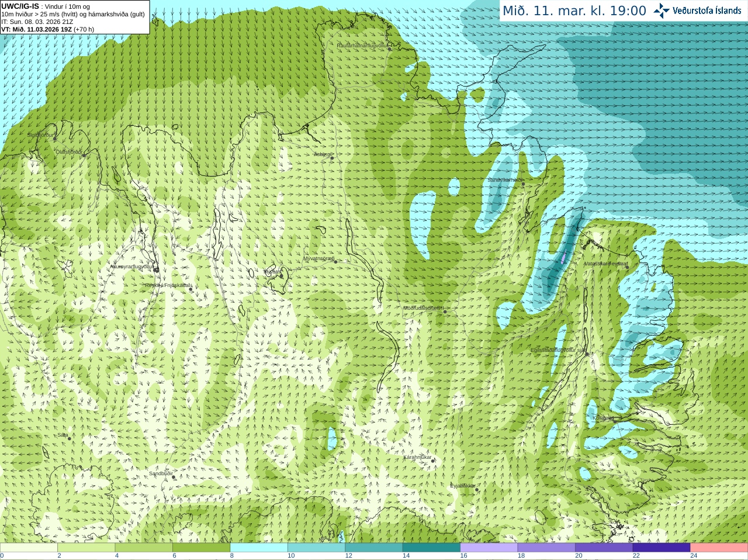Select the Egilsstaðaflugvöllur station label
The height and width of the screenshot is (560, 748).
558,350
